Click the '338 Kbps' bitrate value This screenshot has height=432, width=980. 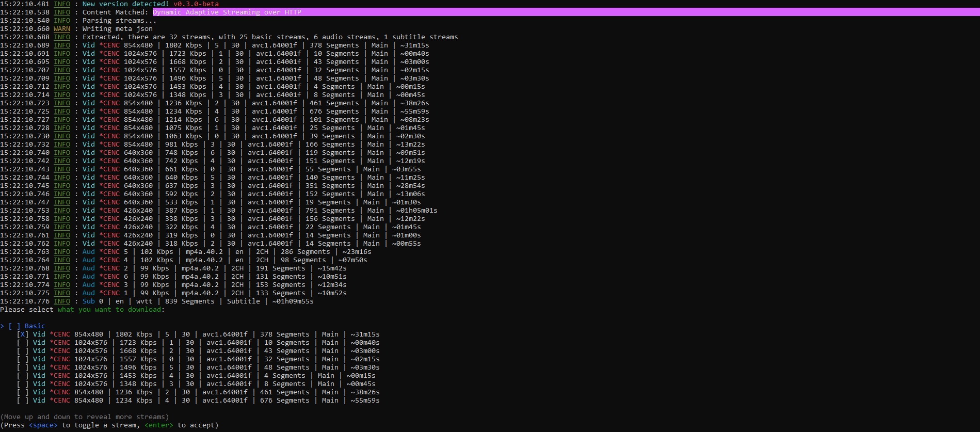pyautogui.click(x=182, y=219)
